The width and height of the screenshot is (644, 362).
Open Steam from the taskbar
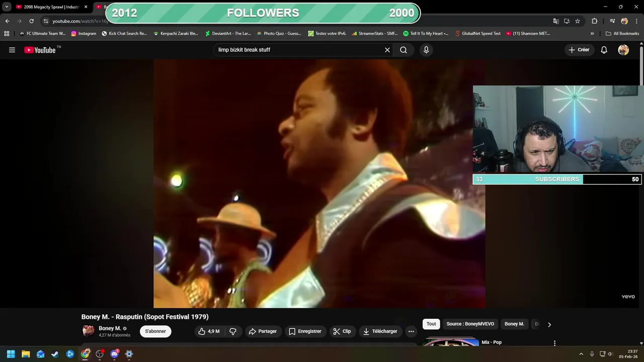tap(55, 354)
